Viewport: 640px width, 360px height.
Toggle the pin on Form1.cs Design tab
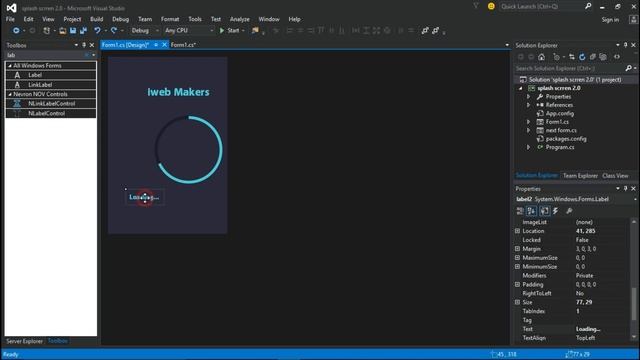coord(156,45)
